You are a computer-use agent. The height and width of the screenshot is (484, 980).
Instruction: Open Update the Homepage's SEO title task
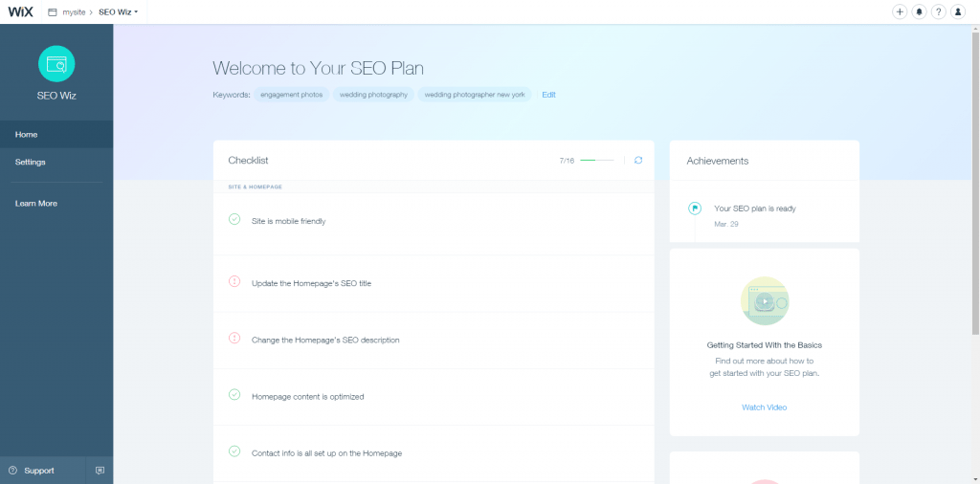(x=311, y=283)
